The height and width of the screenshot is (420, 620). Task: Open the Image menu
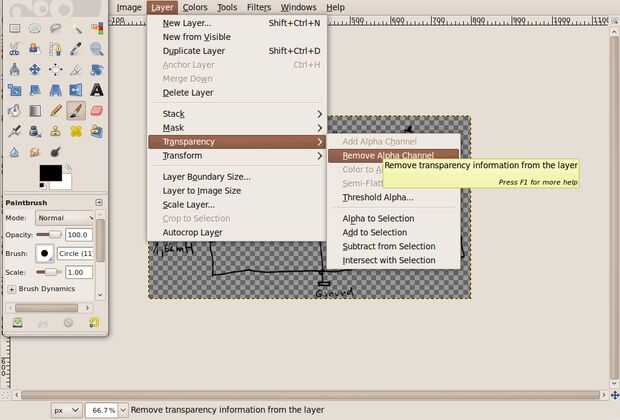point(129,7)
